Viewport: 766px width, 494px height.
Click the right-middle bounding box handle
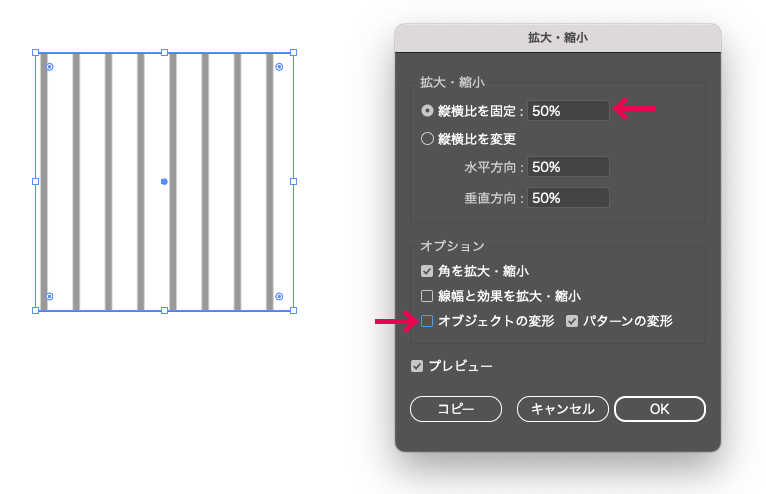pyautogui.click(x=293, y=181)
